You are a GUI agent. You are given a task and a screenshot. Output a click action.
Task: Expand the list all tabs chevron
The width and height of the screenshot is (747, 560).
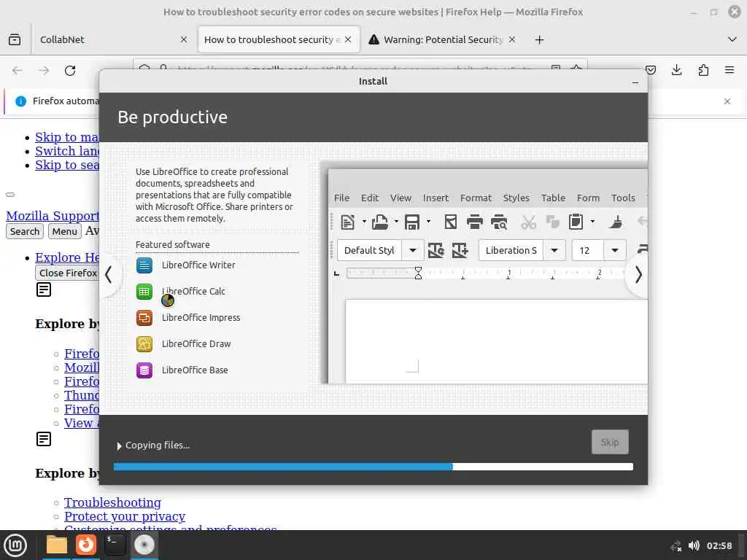[732, 39]
